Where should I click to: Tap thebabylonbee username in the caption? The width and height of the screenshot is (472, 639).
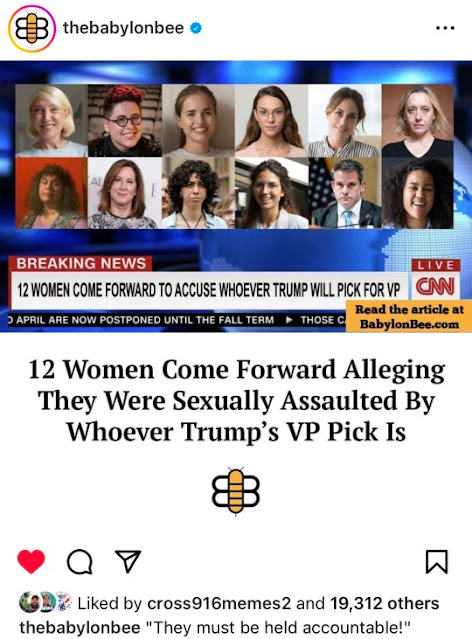point(80,627)
